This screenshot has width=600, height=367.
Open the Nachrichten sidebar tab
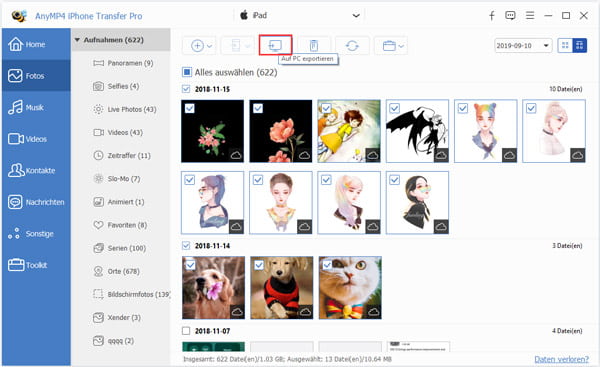pyautogui.click(x=36, y=202)
